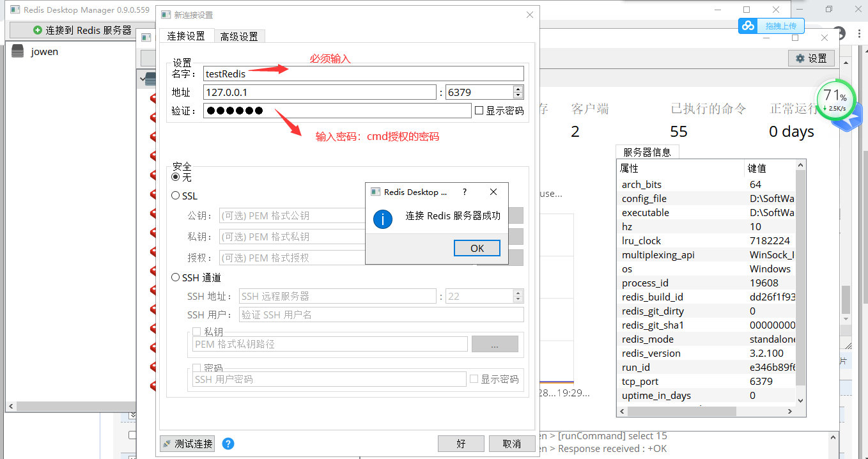This screenshot has height=459, width=868.
Task: Open the blue help circle icon beside 测试连接
Action: 228,444
